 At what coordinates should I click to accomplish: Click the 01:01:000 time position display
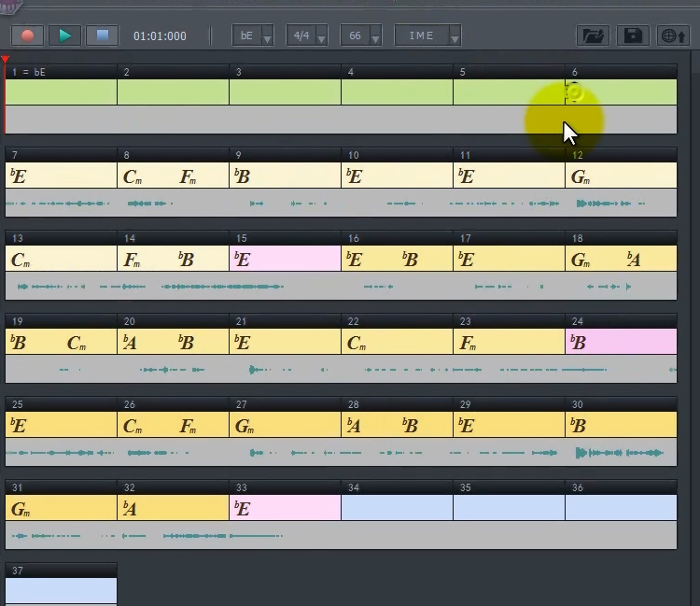160,36
